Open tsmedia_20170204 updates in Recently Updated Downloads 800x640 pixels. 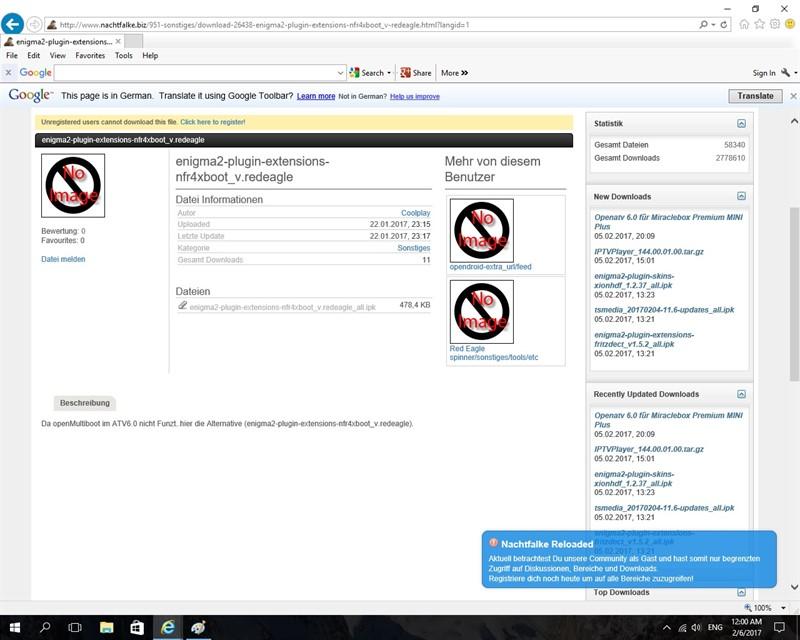664,508
